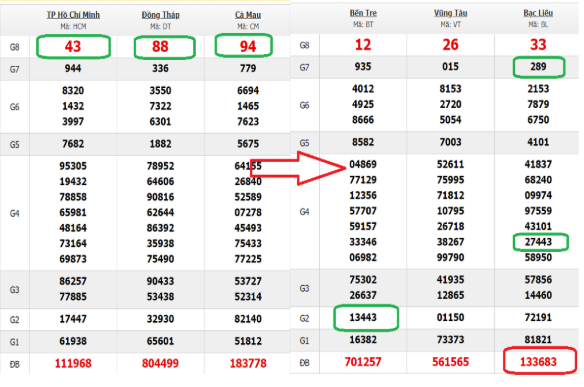Select G6 number 7623
The width and height of the screenshot is (584, 387).
248,122
